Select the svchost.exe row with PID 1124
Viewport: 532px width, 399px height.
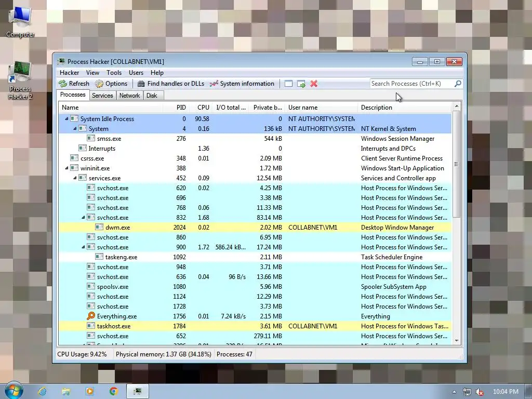pyautogui.click(x=255, y=297)
